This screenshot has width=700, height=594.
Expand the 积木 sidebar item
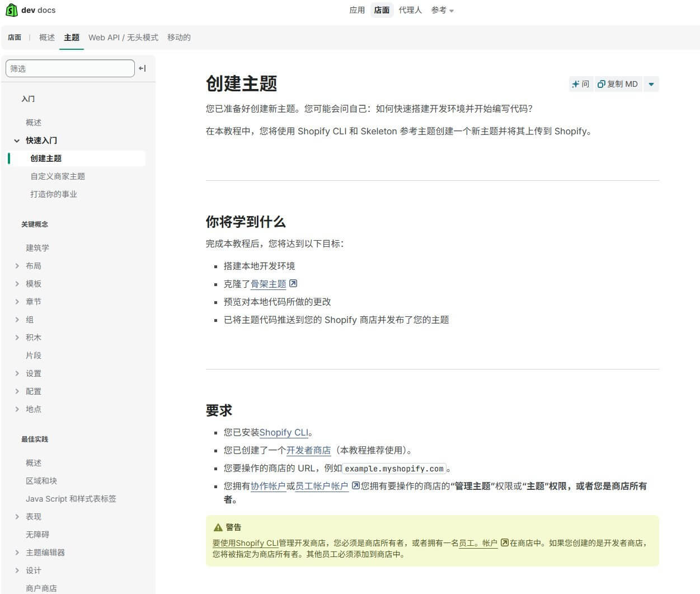click(x=17, y=338)
